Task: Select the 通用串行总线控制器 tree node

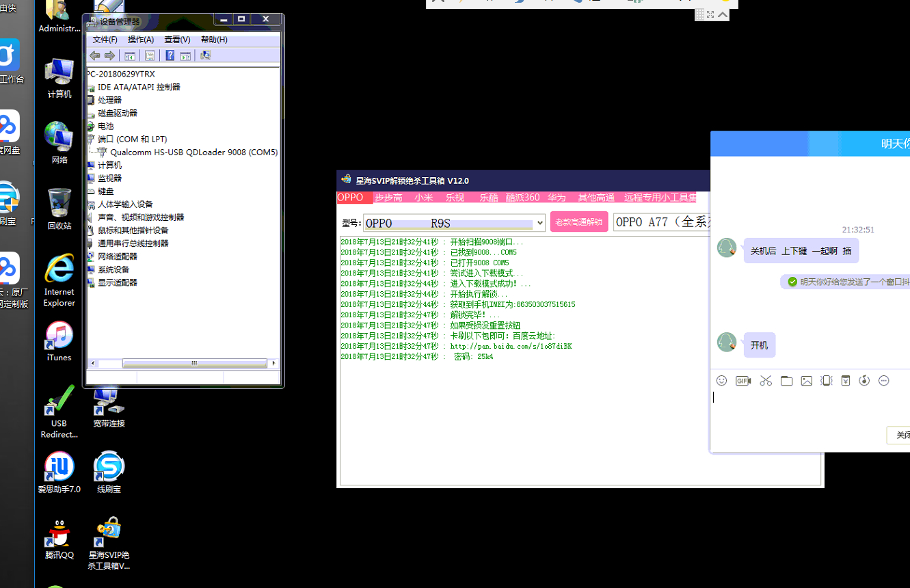Action: click(133, 243)
